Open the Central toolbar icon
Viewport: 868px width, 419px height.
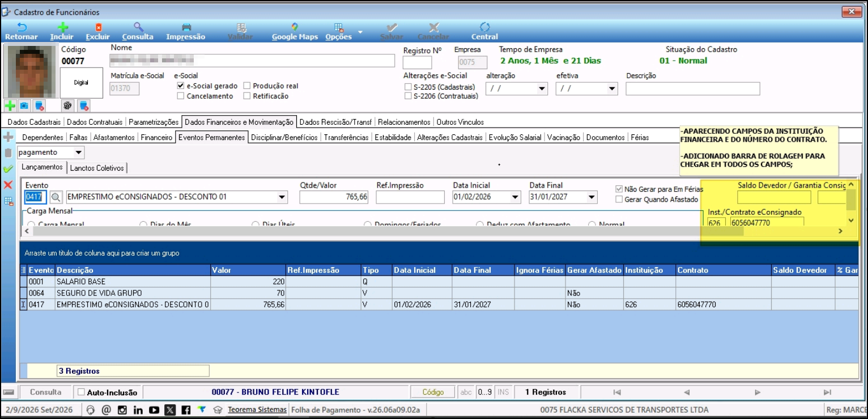point(484,27)
